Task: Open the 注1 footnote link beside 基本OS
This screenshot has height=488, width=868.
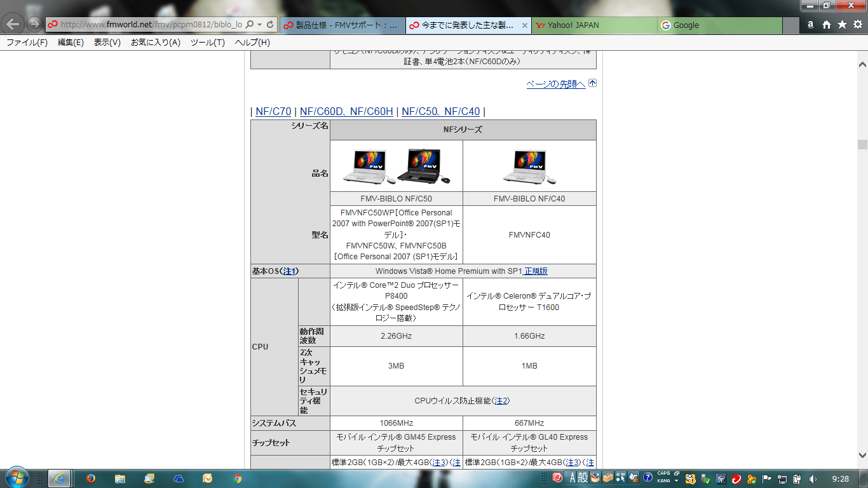Action: click(x=289, y=271)
